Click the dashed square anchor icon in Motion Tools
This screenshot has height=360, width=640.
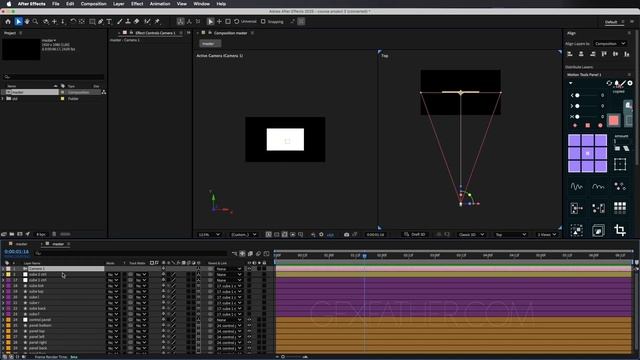[x=620, y=164]
